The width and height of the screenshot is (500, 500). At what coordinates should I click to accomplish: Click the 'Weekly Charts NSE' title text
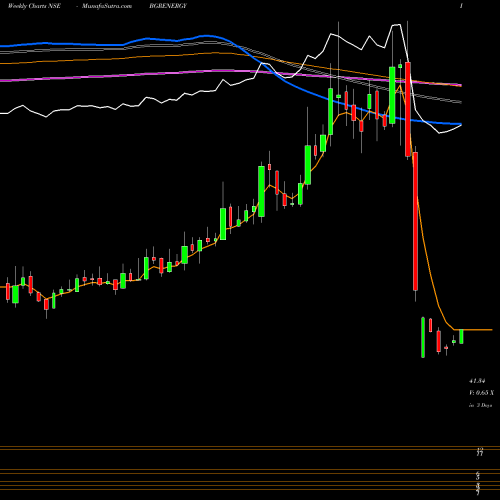tap(34, 6)
